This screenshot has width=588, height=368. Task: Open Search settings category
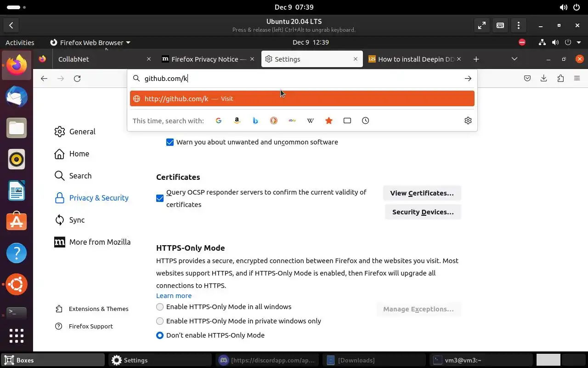point(73,176)
